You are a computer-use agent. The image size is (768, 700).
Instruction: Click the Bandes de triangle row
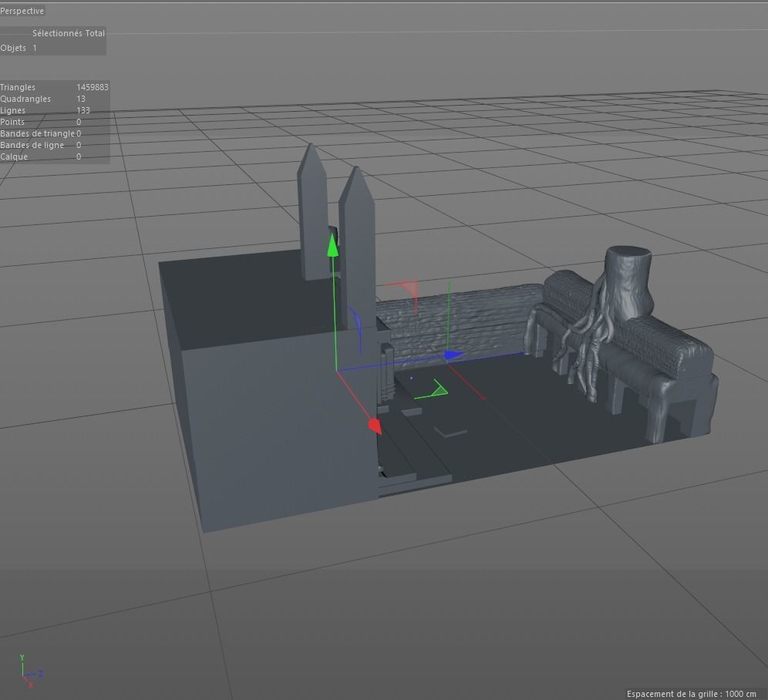pos(41,133)
